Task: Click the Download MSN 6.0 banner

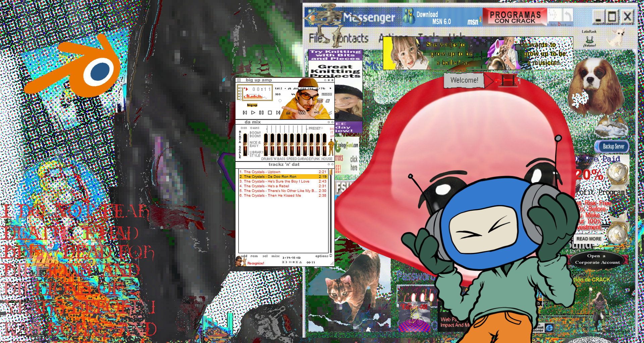Action: (442, 17)
